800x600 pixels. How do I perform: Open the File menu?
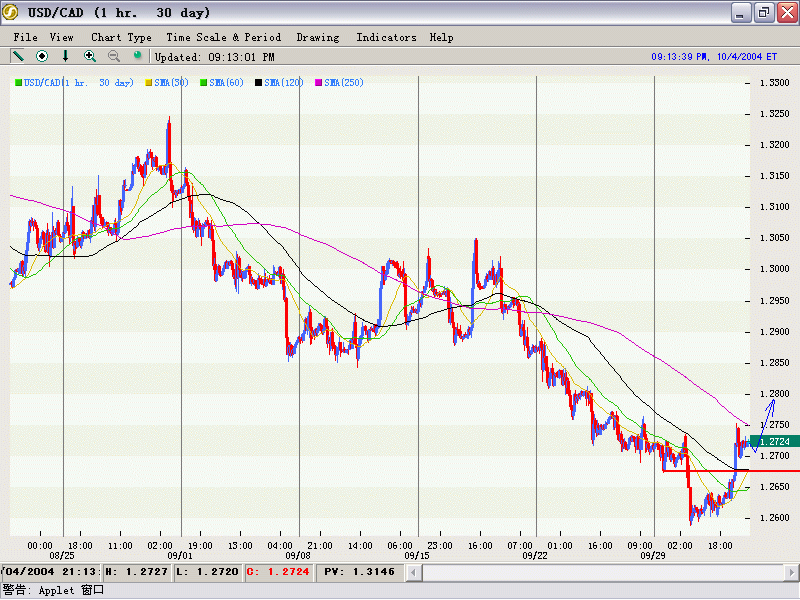[26, 37]
